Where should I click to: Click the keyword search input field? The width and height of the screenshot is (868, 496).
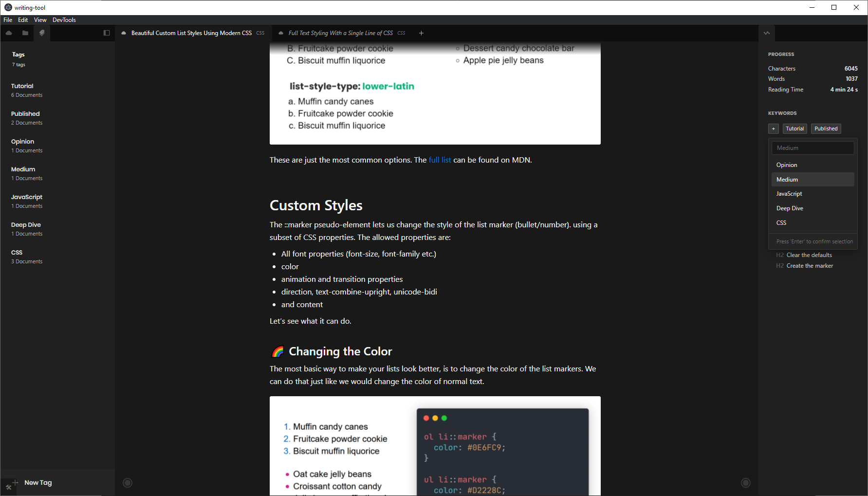point(812,148)
